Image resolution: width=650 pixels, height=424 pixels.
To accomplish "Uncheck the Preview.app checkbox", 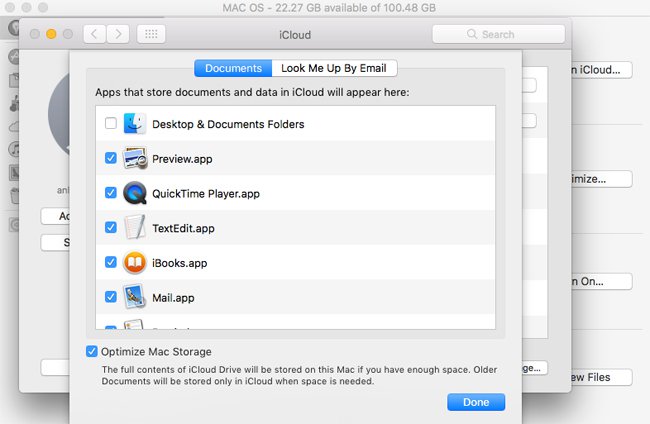I will click(x=111, y=158).
